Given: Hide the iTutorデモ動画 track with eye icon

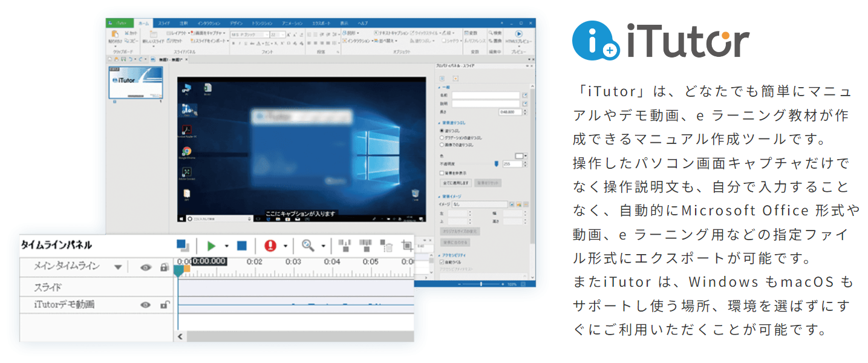Looking at the screenshot, I should click(x=145, y=305).
